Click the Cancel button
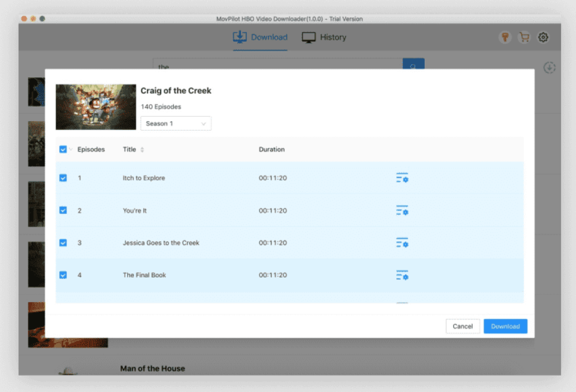The height and width of the screenshot is (392, 576). click(x=462, y=326)
